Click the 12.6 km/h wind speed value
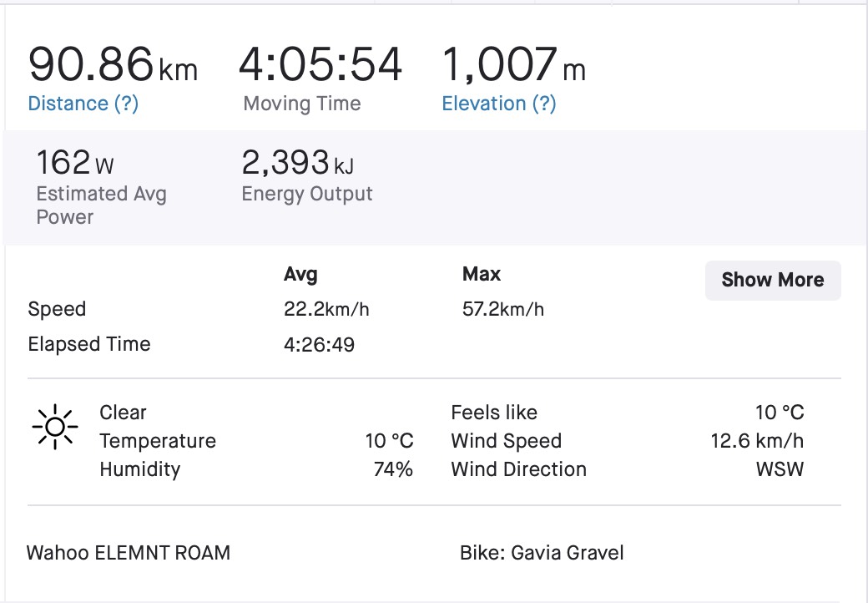The width and height of the screenshot is (868, 603). 757,441
